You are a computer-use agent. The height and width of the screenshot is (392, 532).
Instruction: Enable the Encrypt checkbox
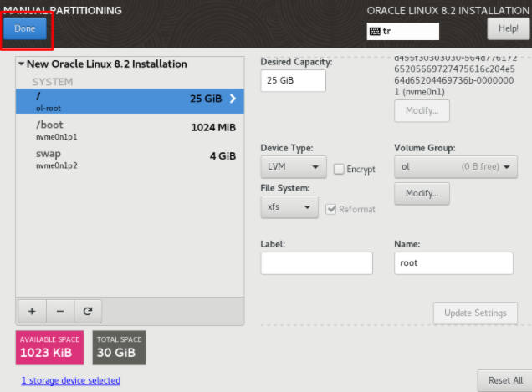coord(339,169)
